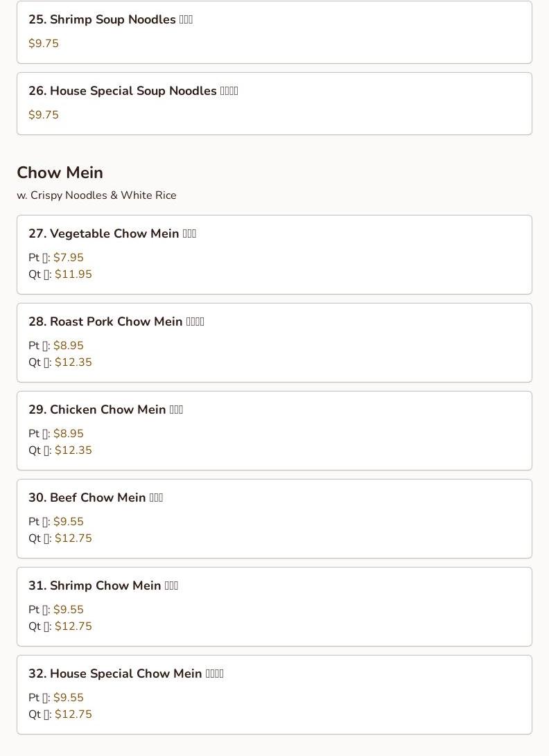
Task: Open Roast Pork Chow Mein item
Action: 274,343
